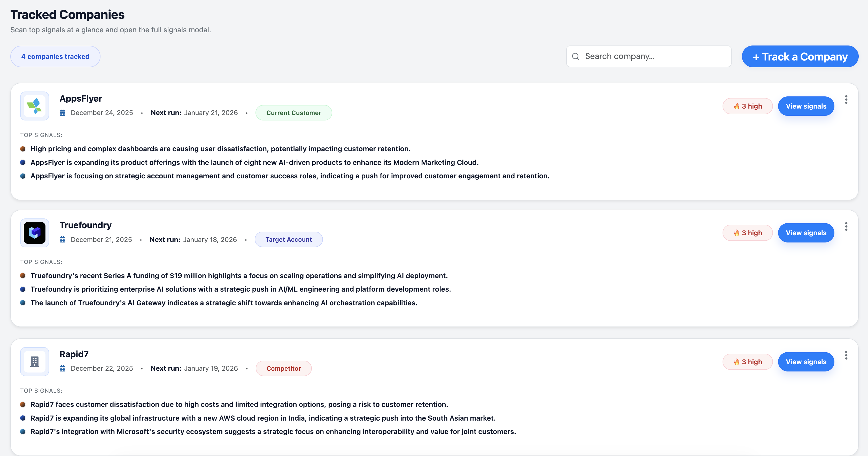Image resolution: width=868 pixels, height=456 pixels.
Task: Click the Current Customer badge on AppsFlyer
Action: click(293, 113)
